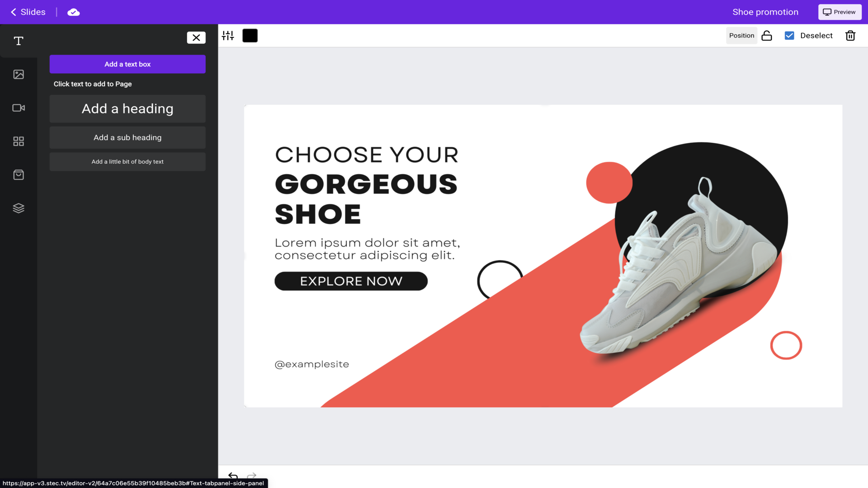This screenshot has height=488, width=868.
Task: Insert Add a heading text preset
Action: pos(127,109)
